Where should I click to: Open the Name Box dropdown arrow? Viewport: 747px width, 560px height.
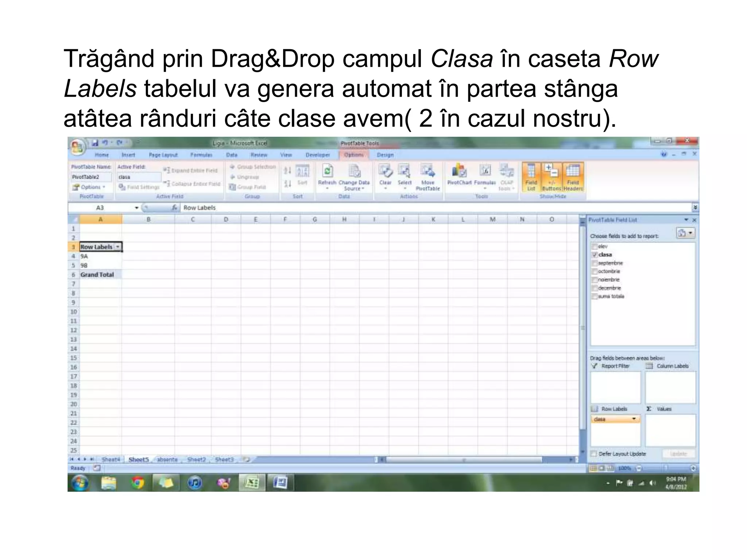click(137, 208)
